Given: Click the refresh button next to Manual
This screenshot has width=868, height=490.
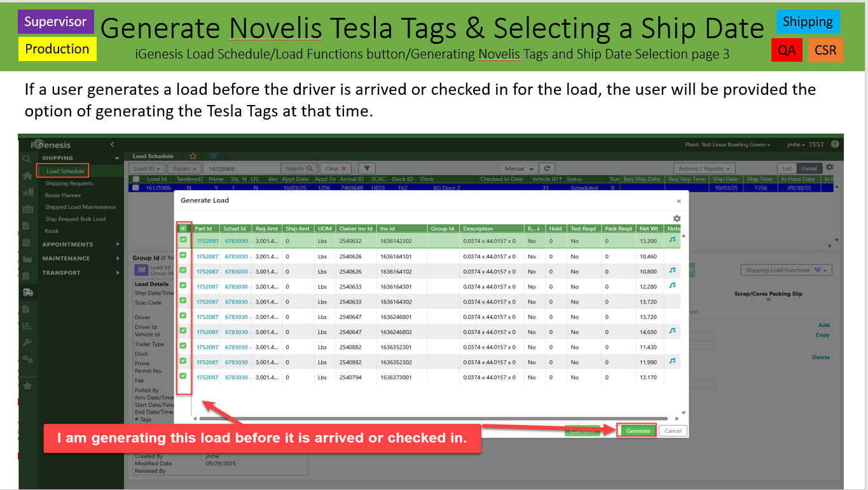Looking at the screenshot, I should tap(547, 169).
